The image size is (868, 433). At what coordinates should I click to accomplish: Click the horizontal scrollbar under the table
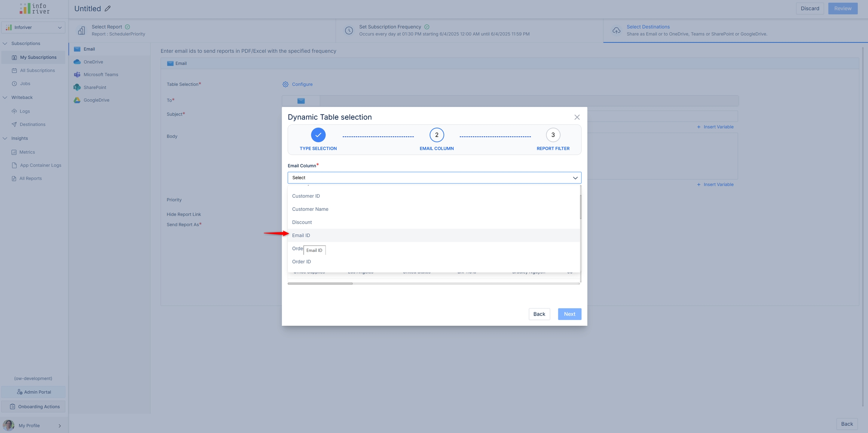(320, 284)
